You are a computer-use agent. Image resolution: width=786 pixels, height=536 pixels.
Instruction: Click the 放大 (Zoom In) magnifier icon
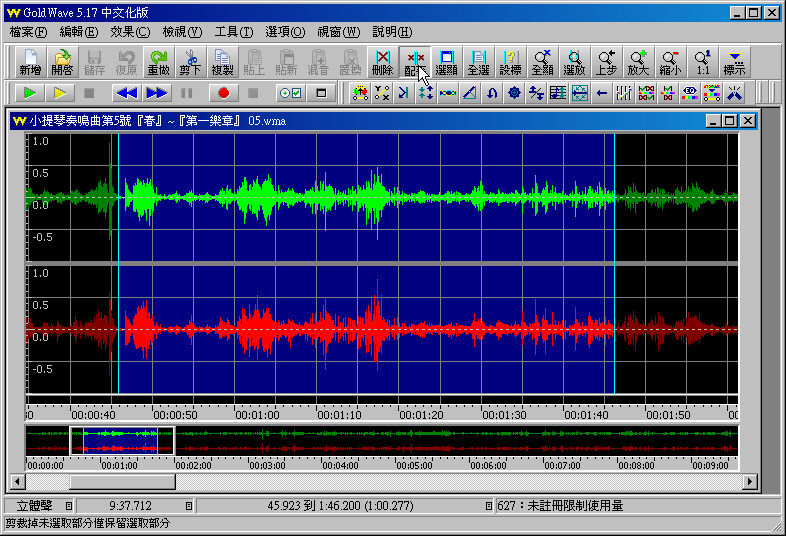[x=638, y=62]
